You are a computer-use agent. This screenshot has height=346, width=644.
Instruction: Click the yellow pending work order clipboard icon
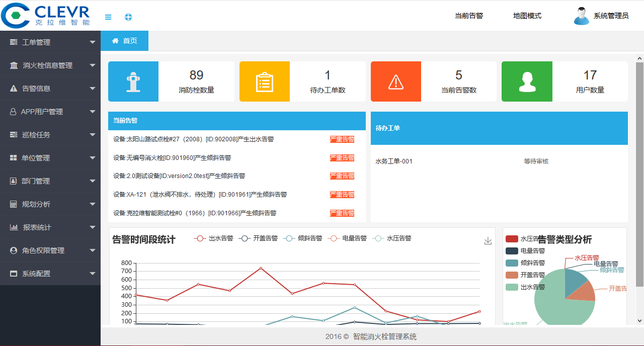coord(265,81)
